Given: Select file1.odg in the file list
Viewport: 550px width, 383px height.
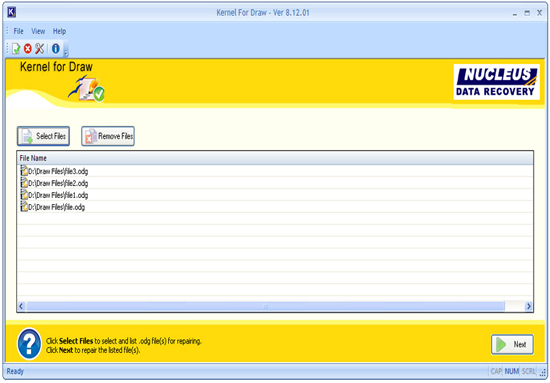Looking at the screenshot, I should click(275, 195).
